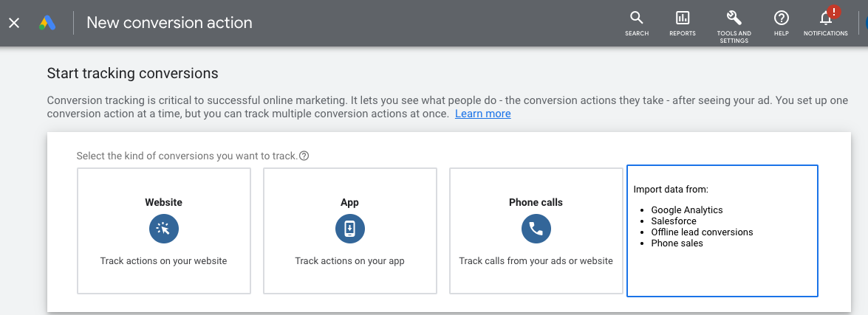This screenshot has width=868, height=315.
Task: Select 'Import data from:' card heading
Action: coord(670,190)
